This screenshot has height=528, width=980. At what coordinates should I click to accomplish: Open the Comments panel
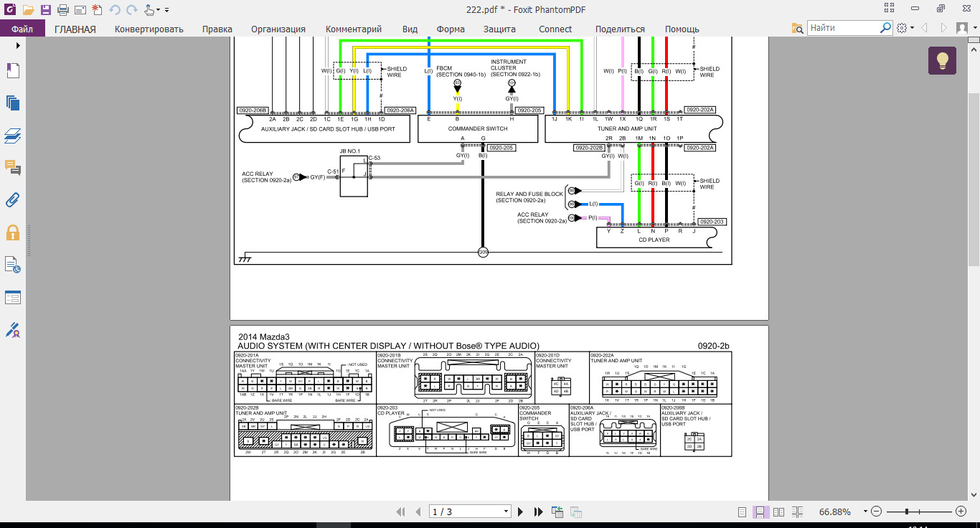(13, 167)
